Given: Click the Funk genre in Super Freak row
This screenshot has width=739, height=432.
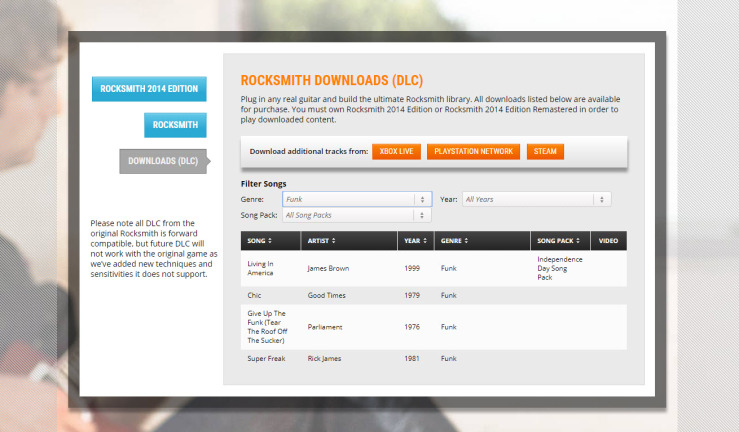Looking at the screenshot, I should point(449,359).
